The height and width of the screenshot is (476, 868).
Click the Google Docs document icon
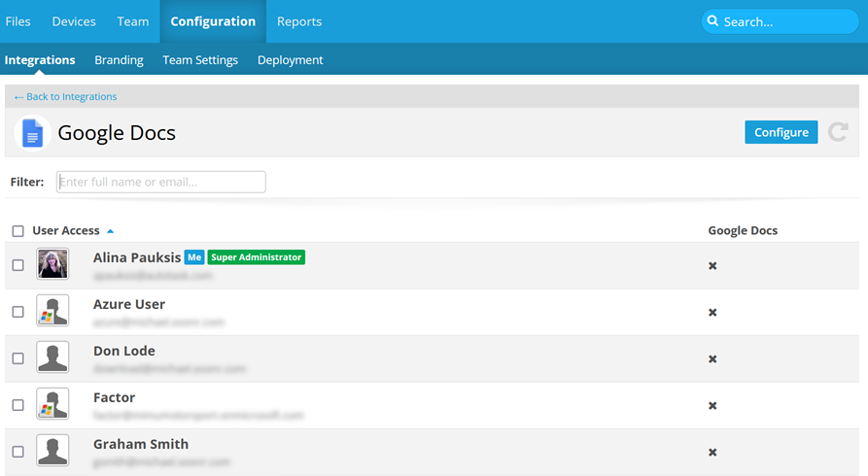[33, 133]
